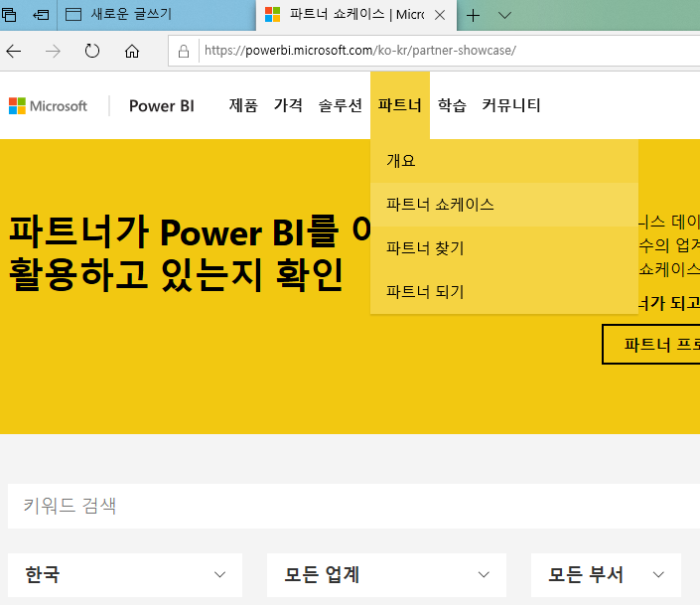Open the 솔루션 menu
700x605 pixels.
coord(341,105)
